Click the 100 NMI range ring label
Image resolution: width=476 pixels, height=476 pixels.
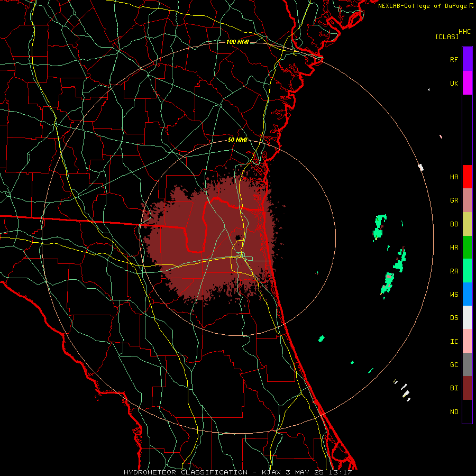pos(237,42)
